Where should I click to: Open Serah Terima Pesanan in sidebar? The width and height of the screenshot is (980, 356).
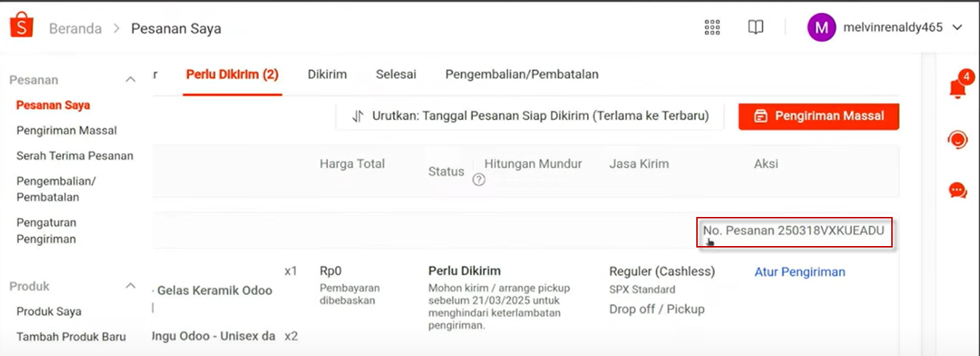pos(75,155)
